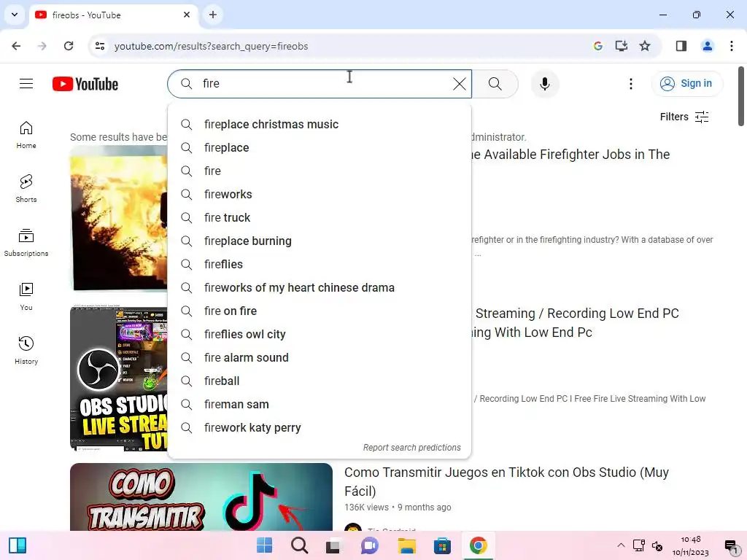
Task: Click the page vertical scrollbar
Action: pos(741,96)
